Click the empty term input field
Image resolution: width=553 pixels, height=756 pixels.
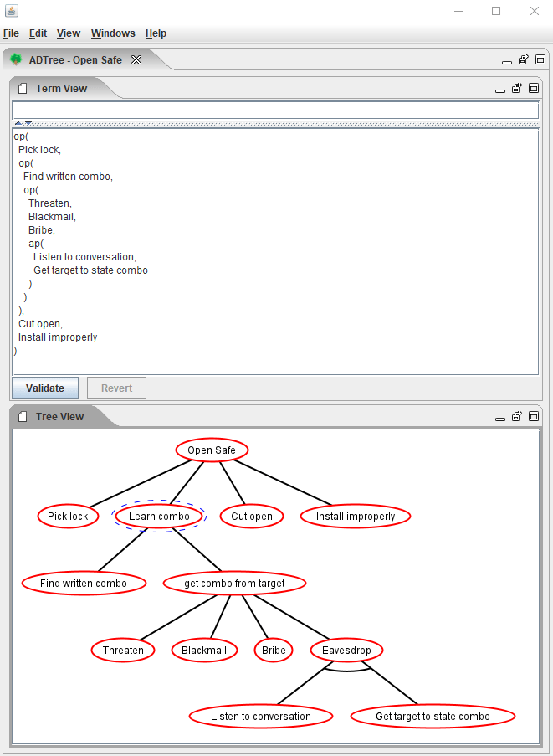click(275, 110)
